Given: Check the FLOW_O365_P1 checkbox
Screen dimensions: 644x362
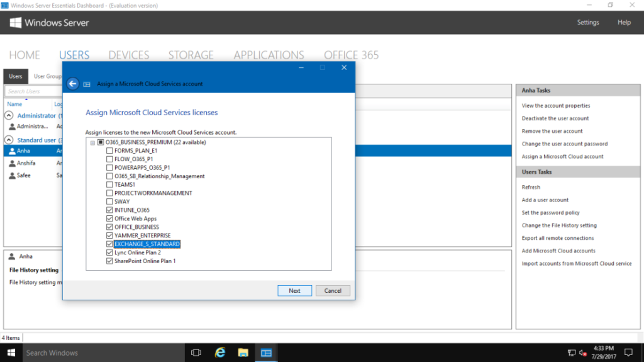Looking at the screenshot, I should click(x=109, y=159).
